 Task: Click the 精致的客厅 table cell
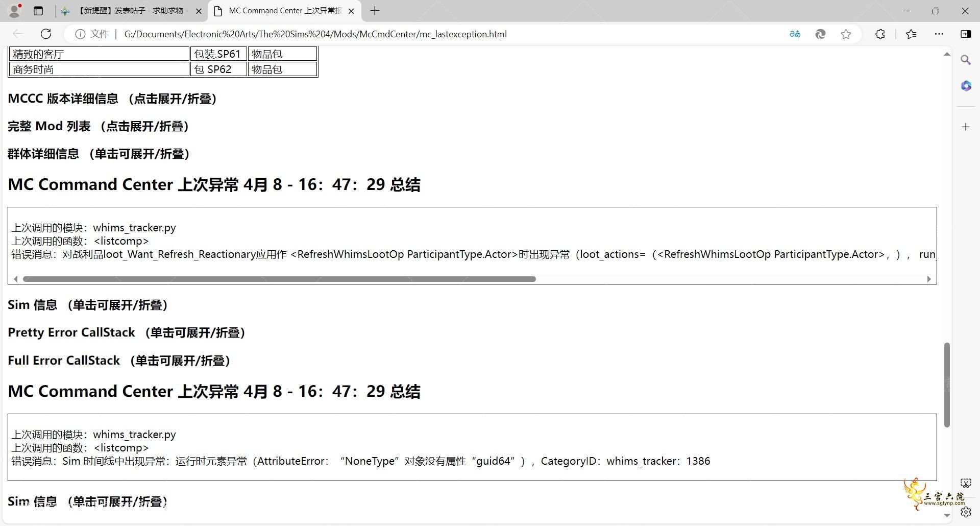[x=100, y=54]
